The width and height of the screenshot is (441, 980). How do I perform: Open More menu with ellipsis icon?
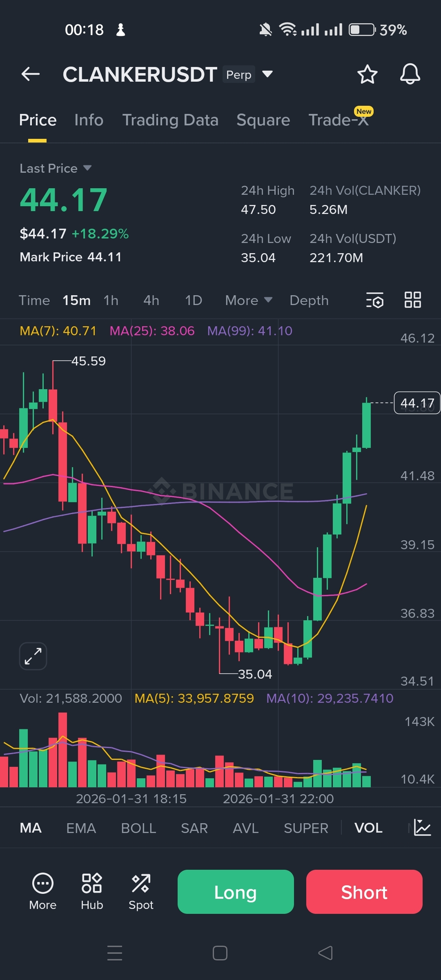[43, 892]
